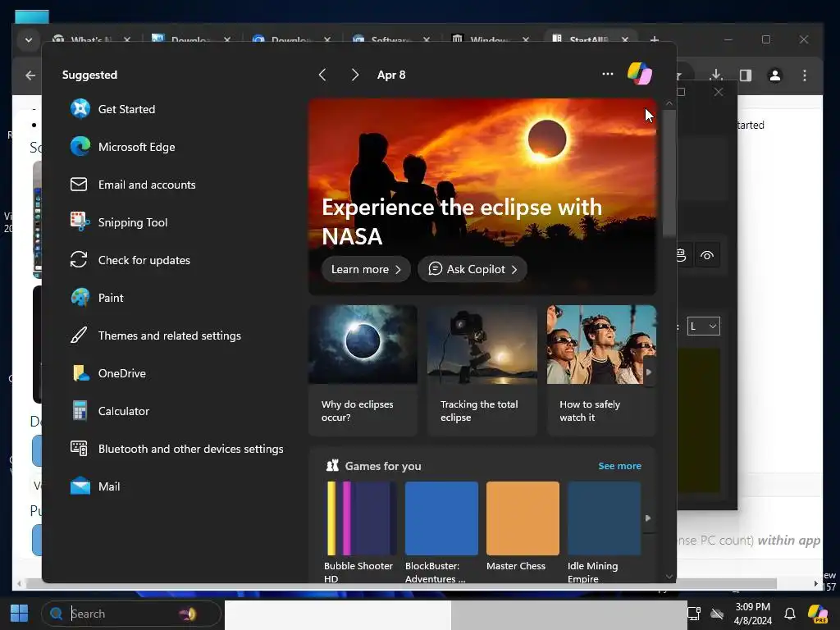Open the notifications bell in taskbar
840x630 pixels.
790,614
